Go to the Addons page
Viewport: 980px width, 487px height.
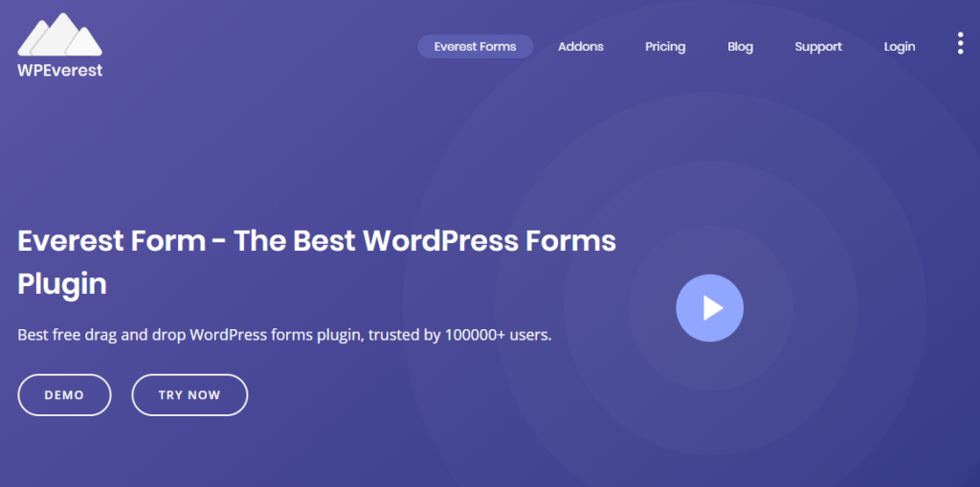581,47
